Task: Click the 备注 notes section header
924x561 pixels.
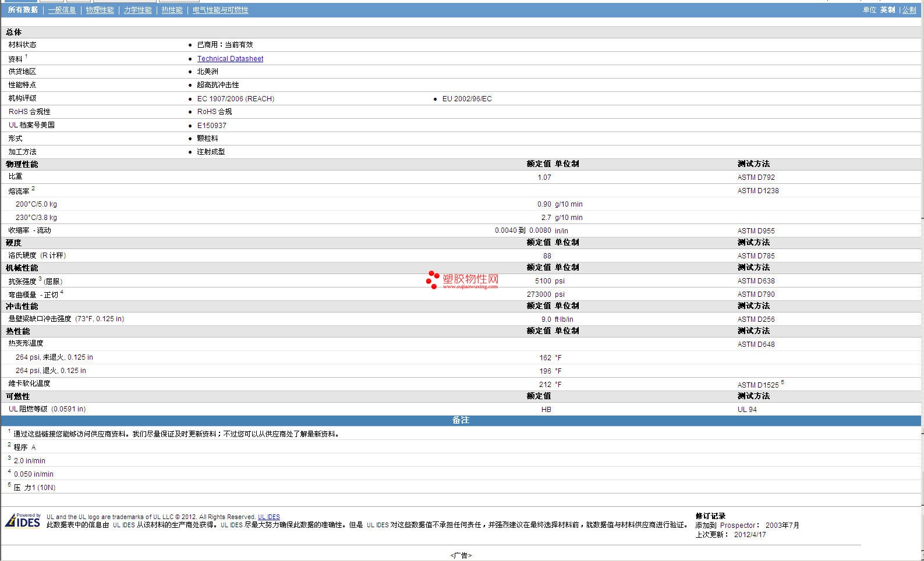Action: (461, 420)
